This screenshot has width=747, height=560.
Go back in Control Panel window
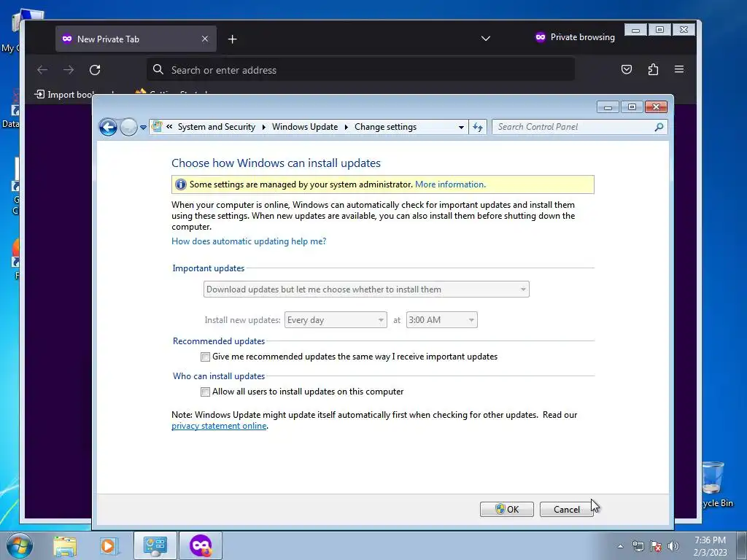[108, 127]
